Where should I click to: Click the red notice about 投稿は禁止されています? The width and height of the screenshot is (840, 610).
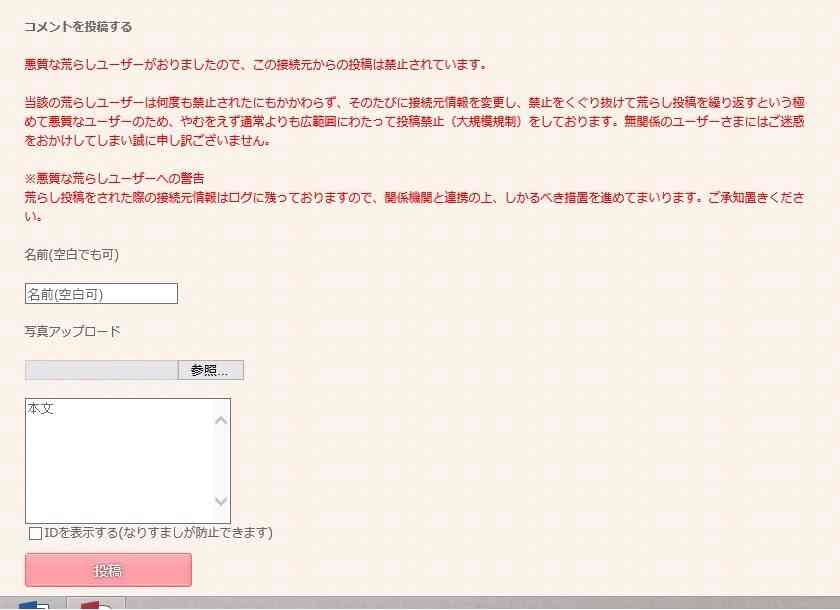[x=256, y=65]
